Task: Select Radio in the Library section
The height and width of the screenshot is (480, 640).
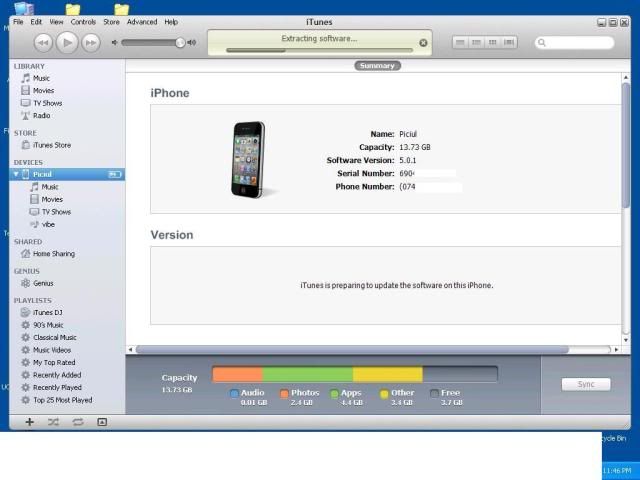Action: coord(41,116)
